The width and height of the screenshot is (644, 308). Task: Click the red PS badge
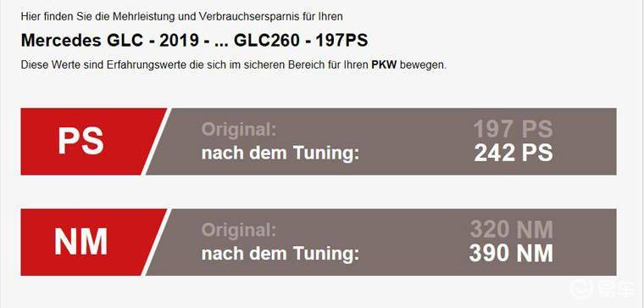coord(88,142)
